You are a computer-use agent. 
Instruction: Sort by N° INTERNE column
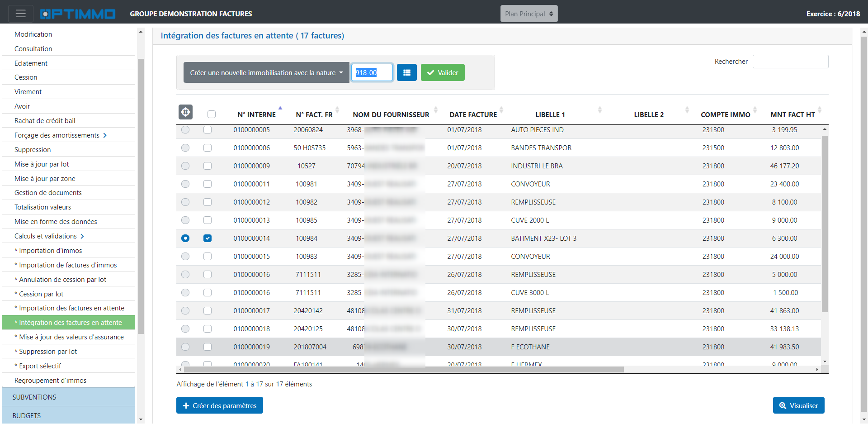coord(257,114)
